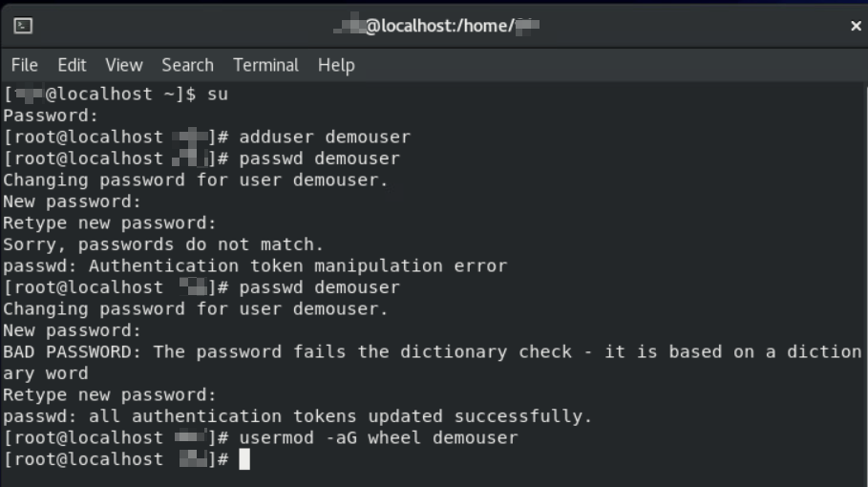Click the terminal icon in the title bar
The image size is (868, 487).
click(24, 26)
